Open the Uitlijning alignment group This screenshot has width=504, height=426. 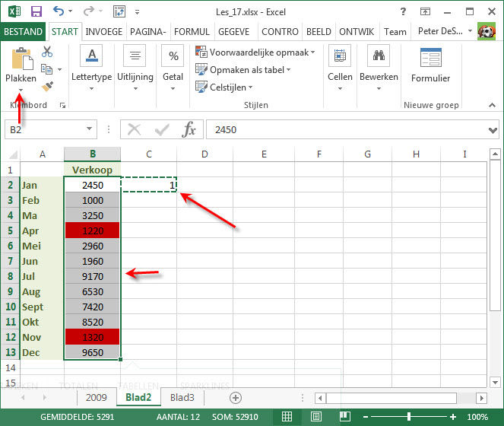tap(135, 68)
